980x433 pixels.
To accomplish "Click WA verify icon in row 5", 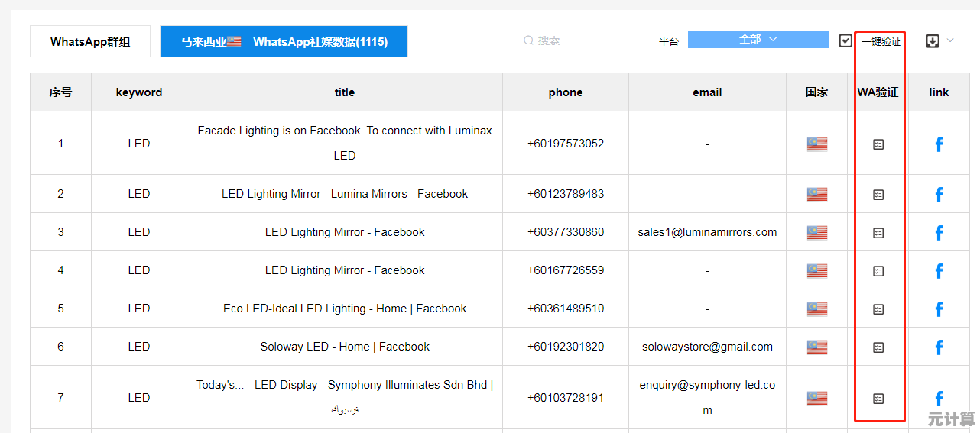I will [x=878, y=309].
